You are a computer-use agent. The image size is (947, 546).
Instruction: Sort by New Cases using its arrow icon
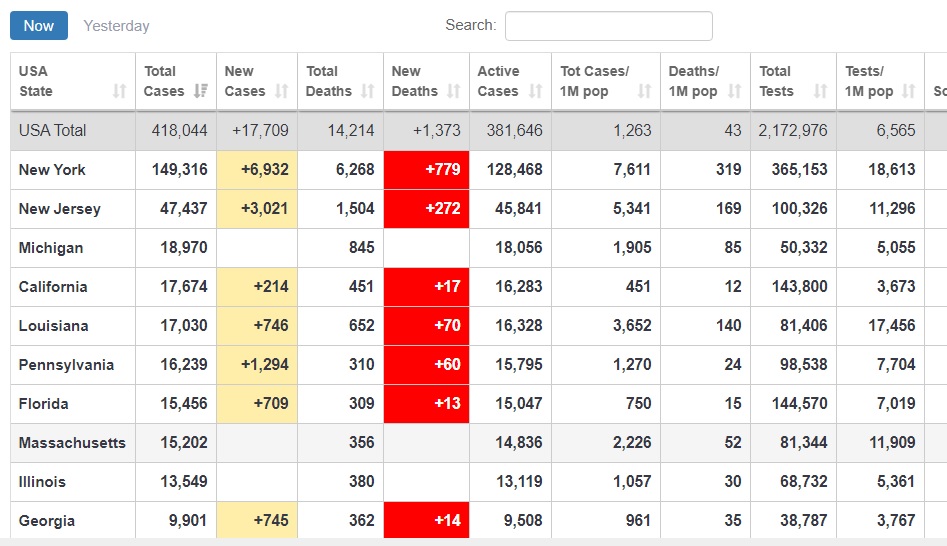(x=282, y=91)
